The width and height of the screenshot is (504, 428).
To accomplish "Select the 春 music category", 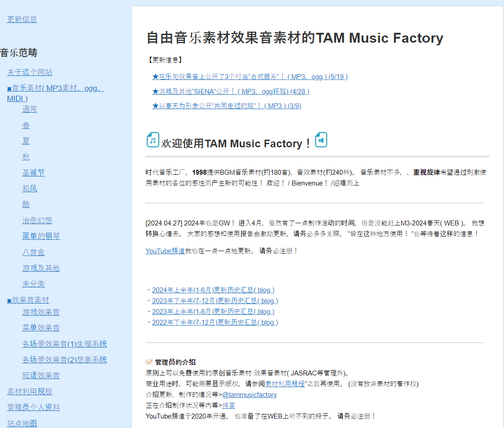I will point(26,125).
